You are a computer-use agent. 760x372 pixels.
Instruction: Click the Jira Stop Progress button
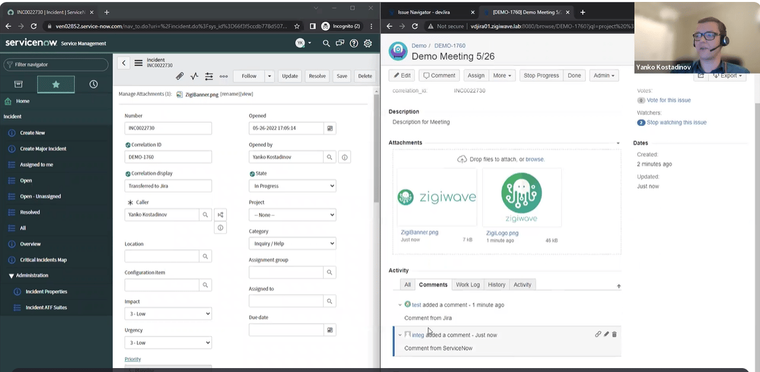541,76
